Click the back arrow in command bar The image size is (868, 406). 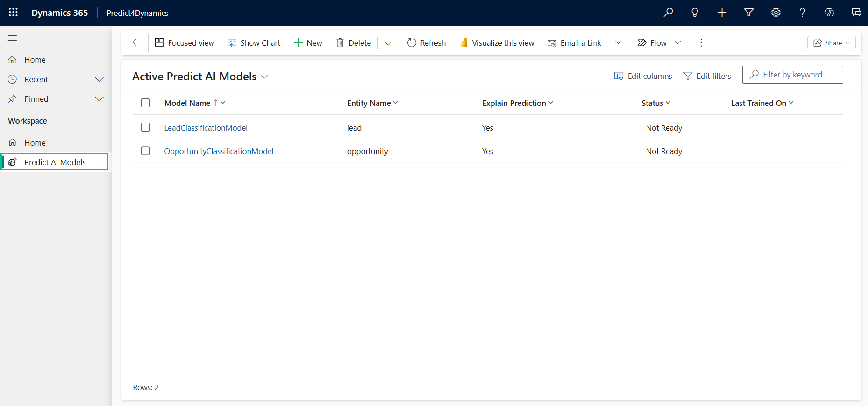pyautogui.click(x=136, y=43)
